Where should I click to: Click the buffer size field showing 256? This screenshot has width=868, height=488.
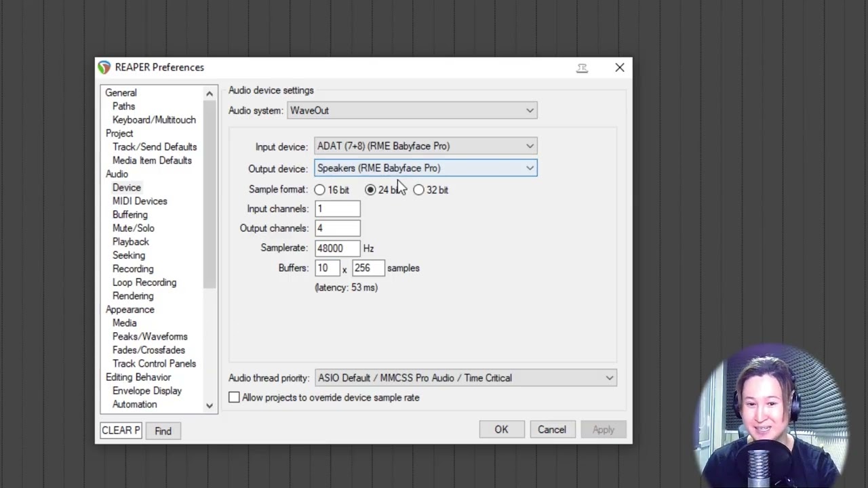[x=368, y=268]
